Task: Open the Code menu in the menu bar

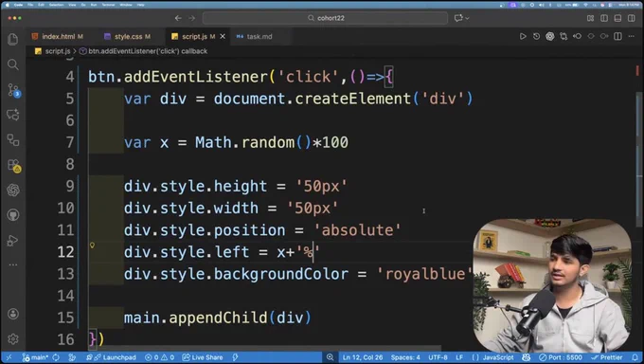Action: [x=19, y=5]
